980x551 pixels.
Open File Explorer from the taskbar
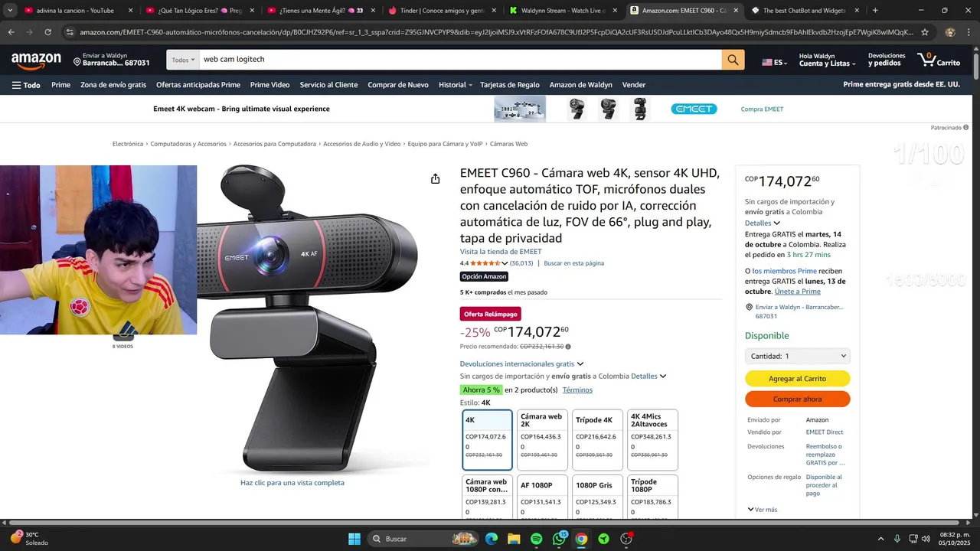(514, 539)
